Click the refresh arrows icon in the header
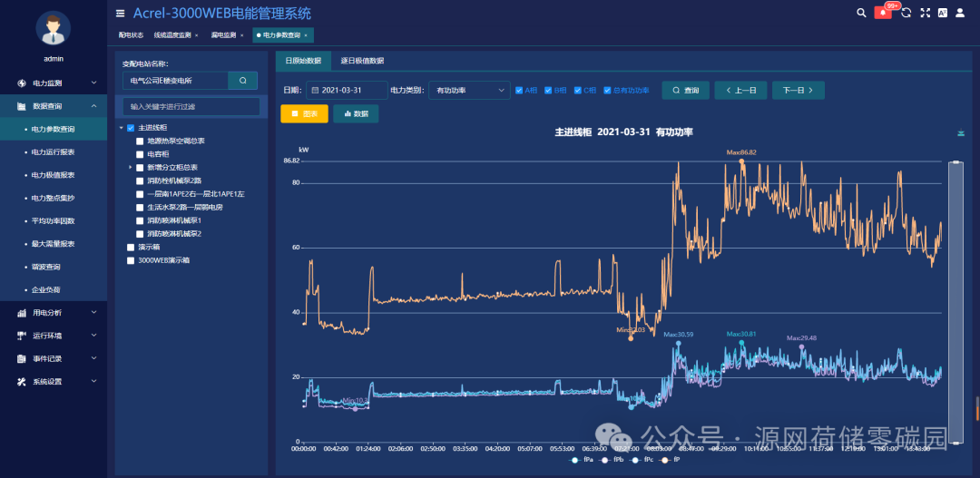Screen dimensions: 980x478 pyautogui.click(x=906, y=13)
